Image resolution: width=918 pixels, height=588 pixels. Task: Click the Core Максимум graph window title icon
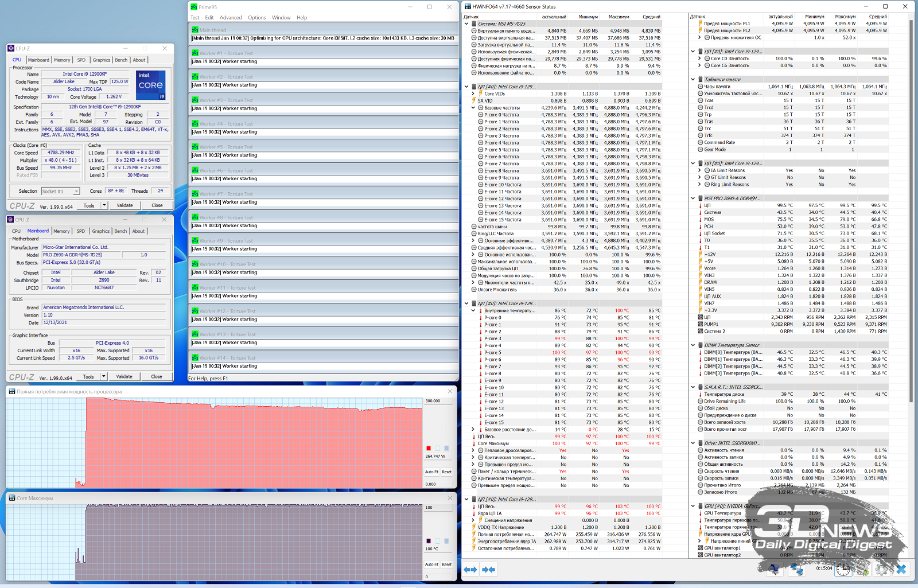coord(12,498)
